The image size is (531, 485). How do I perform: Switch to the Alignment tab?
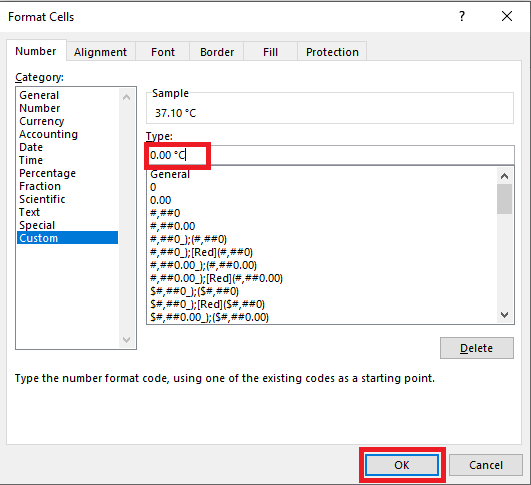(100, 52)
